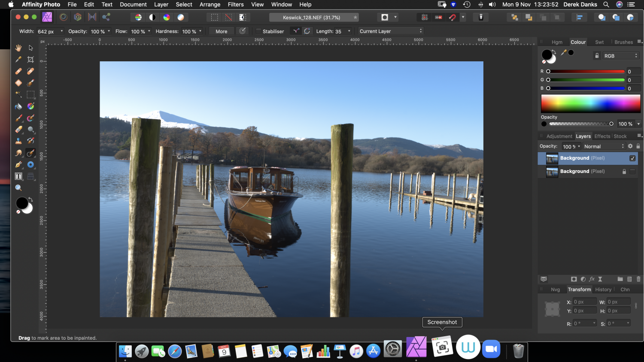Hide the selected top Background layer

632,158
